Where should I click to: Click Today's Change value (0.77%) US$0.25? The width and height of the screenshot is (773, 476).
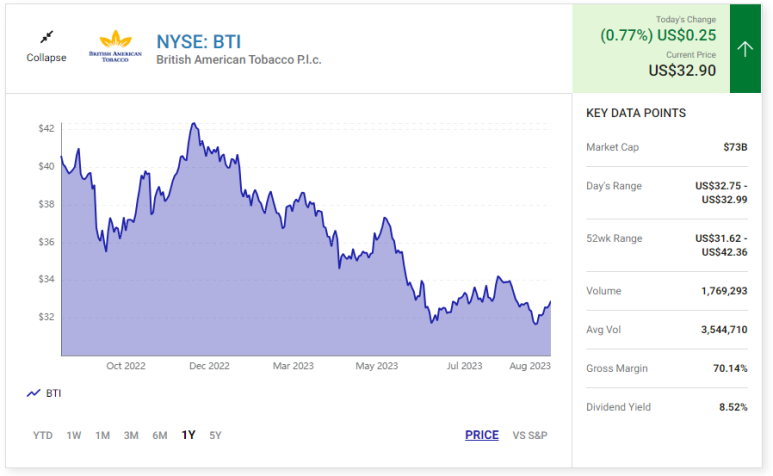(658, 35)
